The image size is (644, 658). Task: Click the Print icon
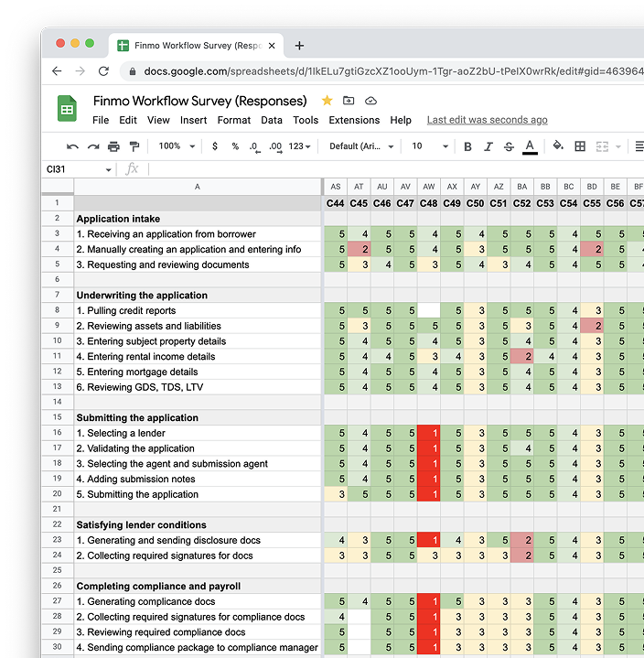pyautogui.click(x=113, y=146)
